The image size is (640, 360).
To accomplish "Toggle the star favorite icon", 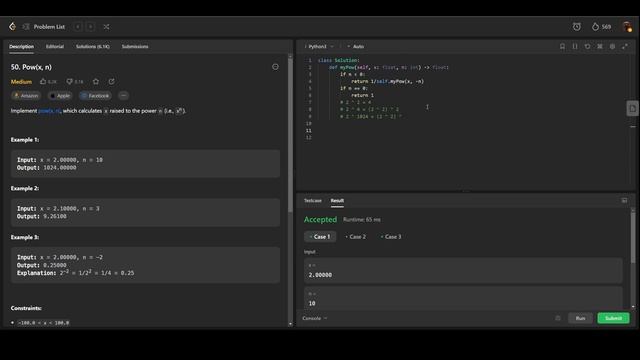I will click(96, 82).
